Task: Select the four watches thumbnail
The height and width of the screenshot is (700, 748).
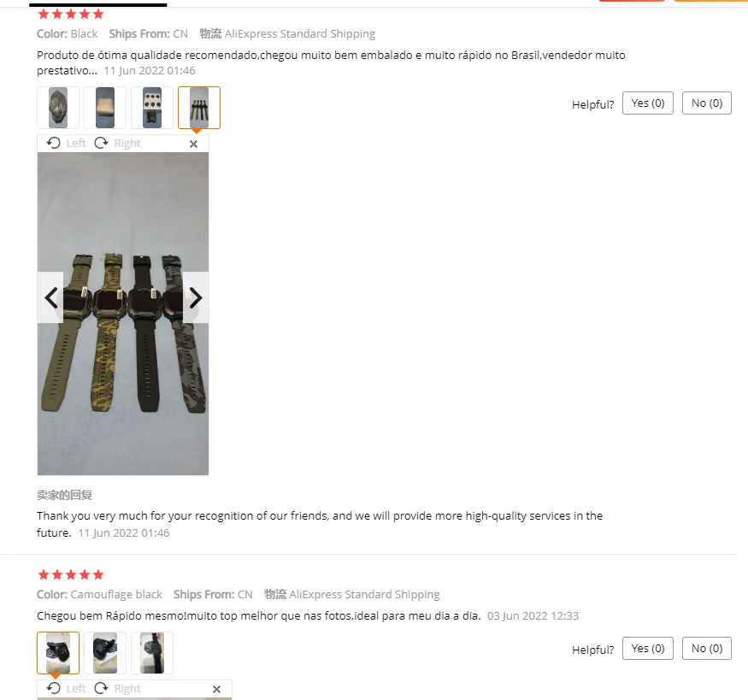Action: (x=199, y=108)
